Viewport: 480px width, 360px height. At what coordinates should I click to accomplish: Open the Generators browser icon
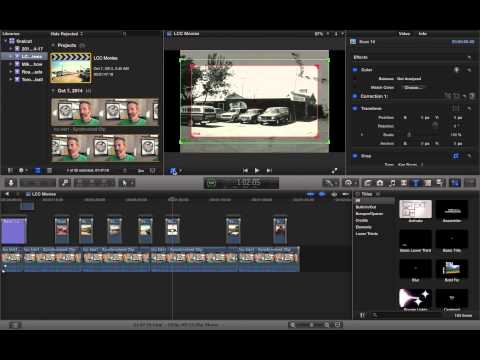(x=428, y=183)
